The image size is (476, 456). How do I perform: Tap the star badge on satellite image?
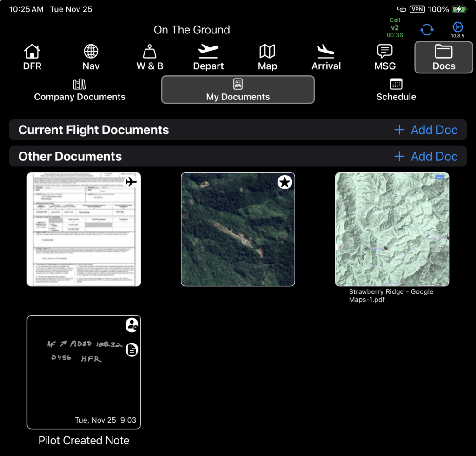click(284, 183)
